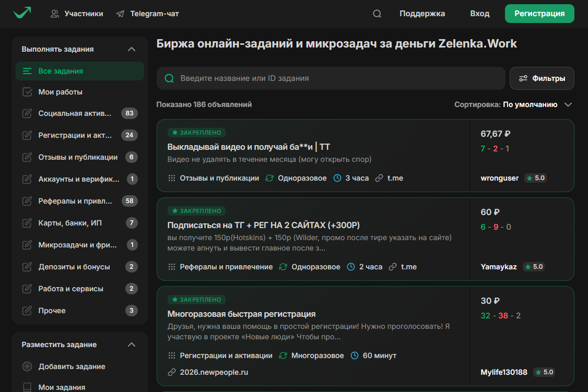Click the edit icon beside Регистрации и акт...

coord(27,135)
